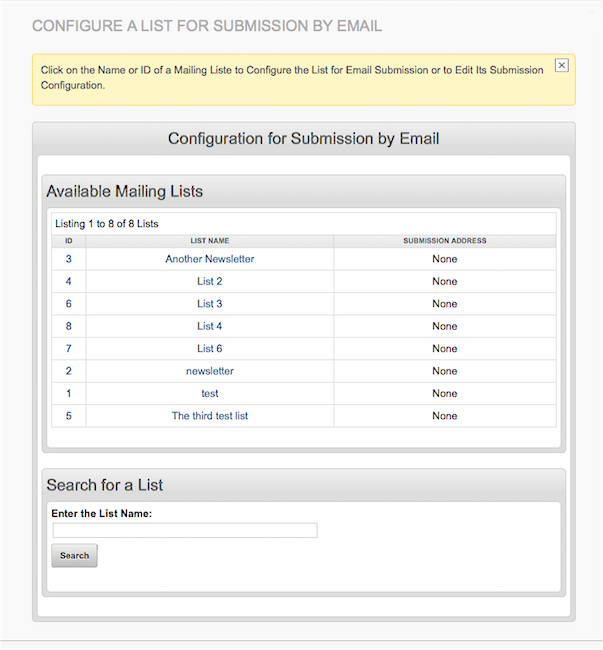Viewport: 603px width, 650px height.
Task: Open the newsletter list link
Action: pos(210,371)
